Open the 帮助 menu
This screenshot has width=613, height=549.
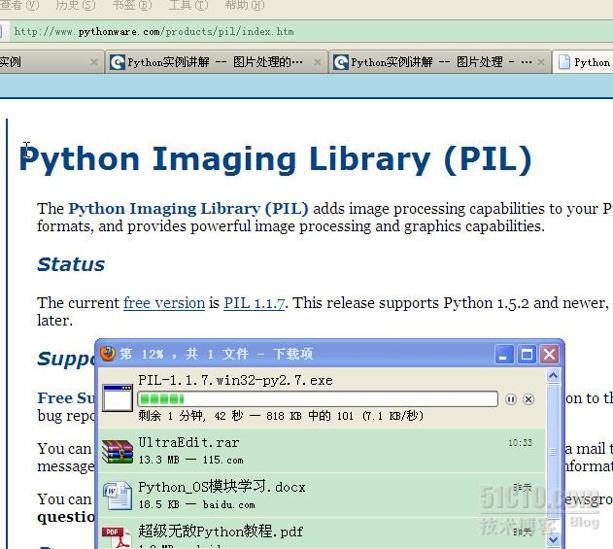click(x=245, y=5)
